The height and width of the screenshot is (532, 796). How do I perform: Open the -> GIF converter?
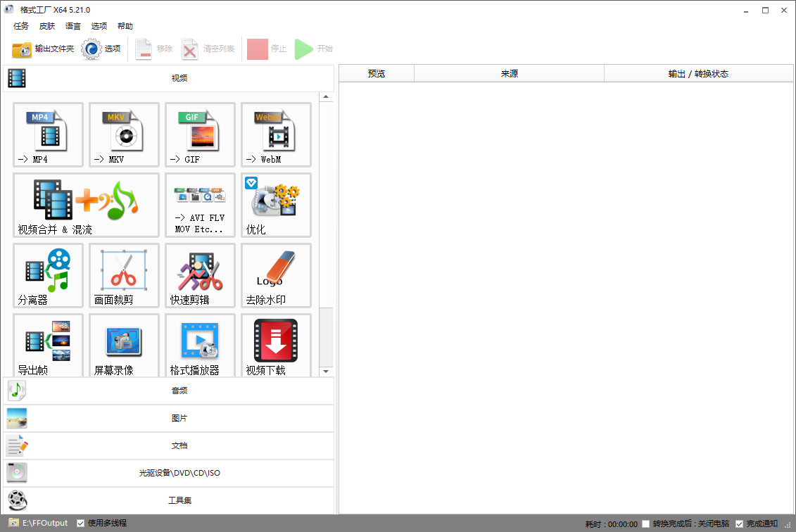point(200,134)
